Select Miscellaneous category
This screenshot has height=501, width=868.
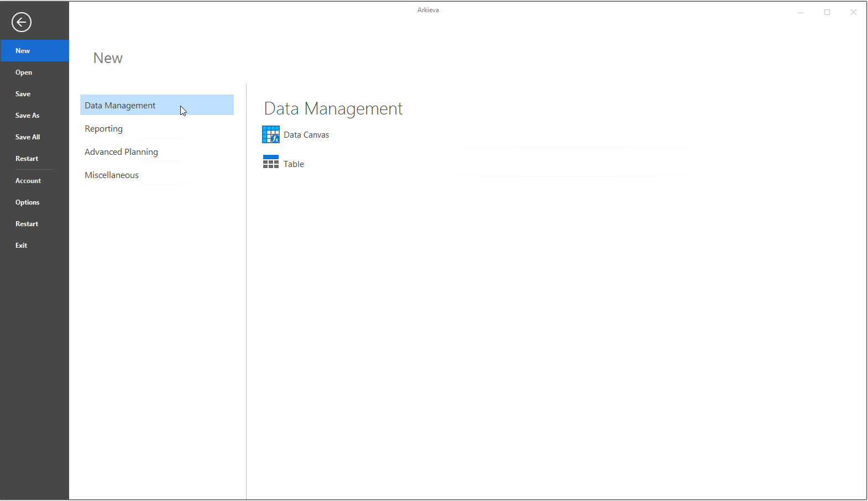click(x=157, y=175)
